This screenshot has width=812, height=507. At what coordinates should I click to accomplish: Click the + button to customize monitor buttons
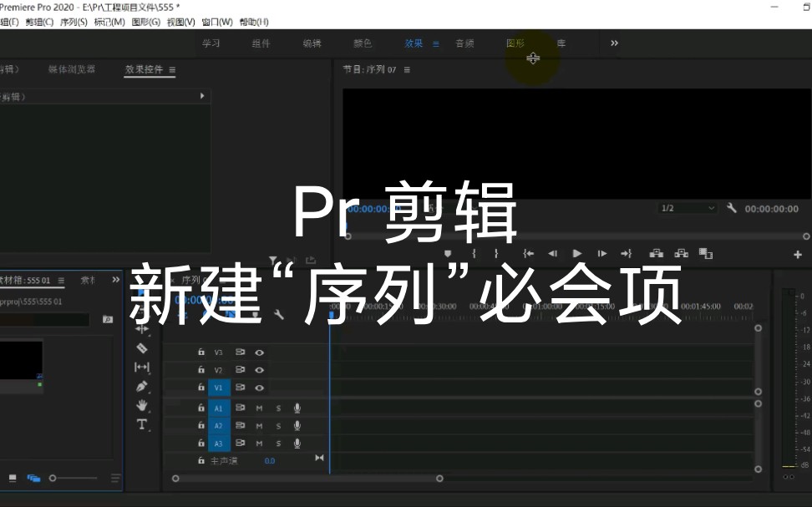click(x=798, y=253)
